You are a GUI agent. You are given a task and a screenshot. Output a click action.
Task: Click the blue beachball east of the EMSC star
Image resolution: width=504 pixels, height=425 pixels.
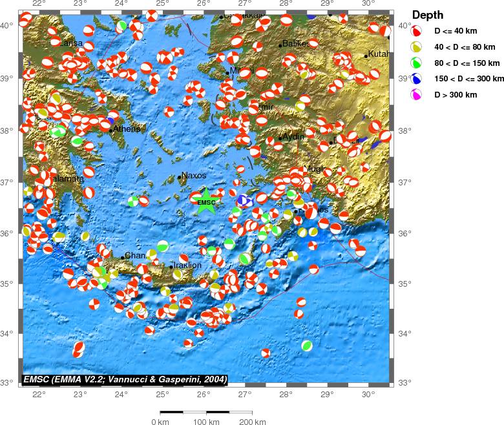(244, 200)
